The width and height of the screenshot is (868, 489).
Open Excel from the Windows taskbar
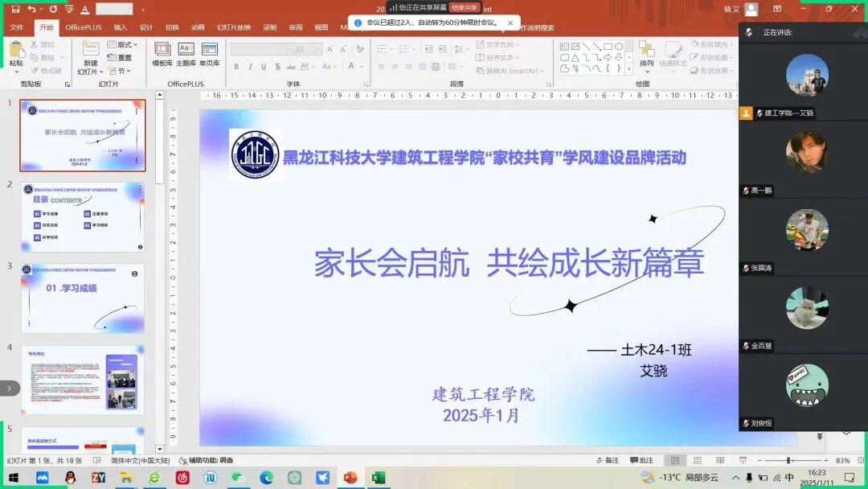tap(378, 478)
